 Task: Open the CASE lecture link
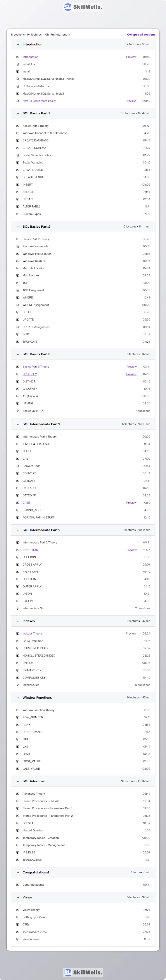(x=26, y=503)
